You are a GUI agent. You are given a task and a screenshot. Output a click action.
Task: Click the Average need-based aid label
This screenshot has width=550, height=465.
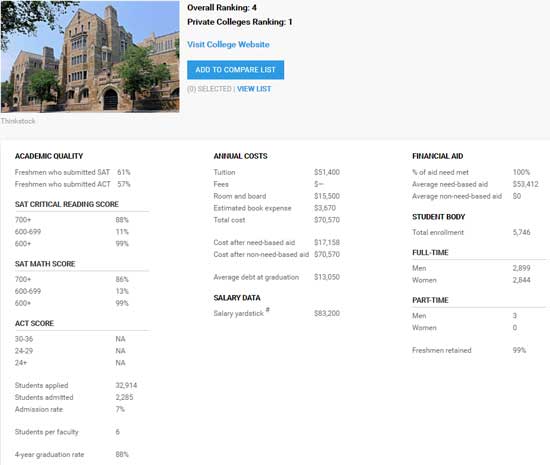click(x=450, y=184)
